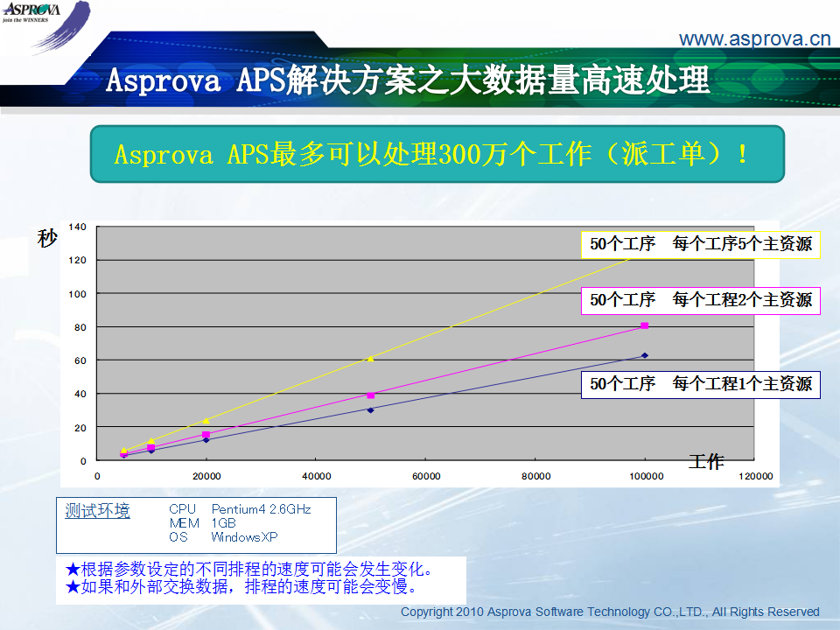This screenshot has width=840, height=630.
Task: Click the x-axis value 60000
Action: tap(426, 476)
